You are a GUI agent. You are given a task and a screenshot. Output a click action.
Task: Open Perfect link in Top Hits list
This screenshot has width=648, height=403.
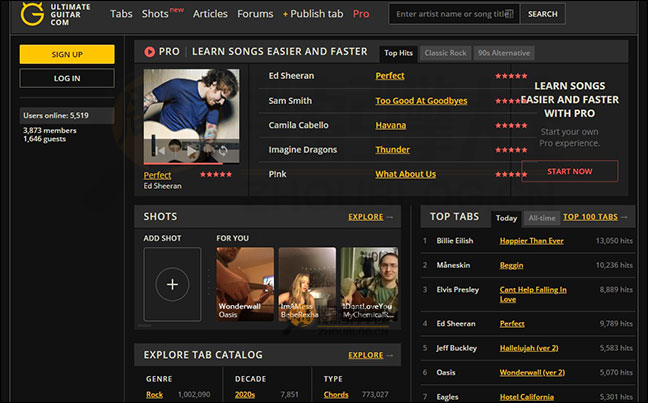390,76
